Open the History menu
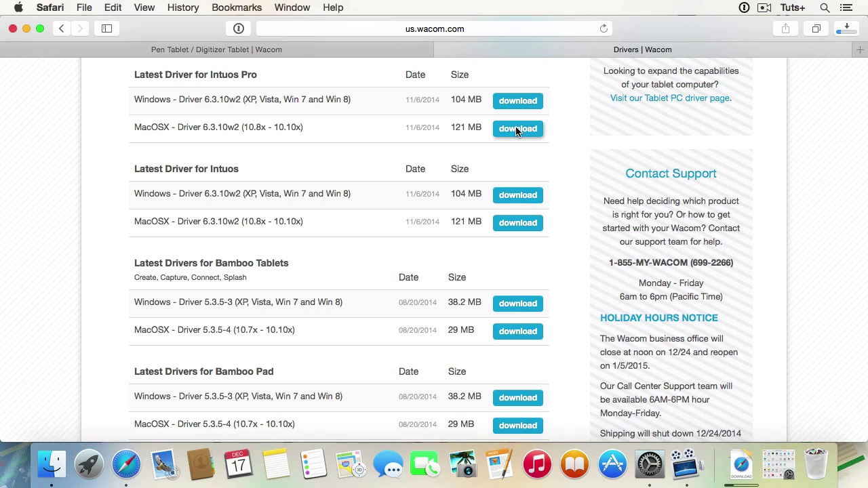 tap(183, 7)
